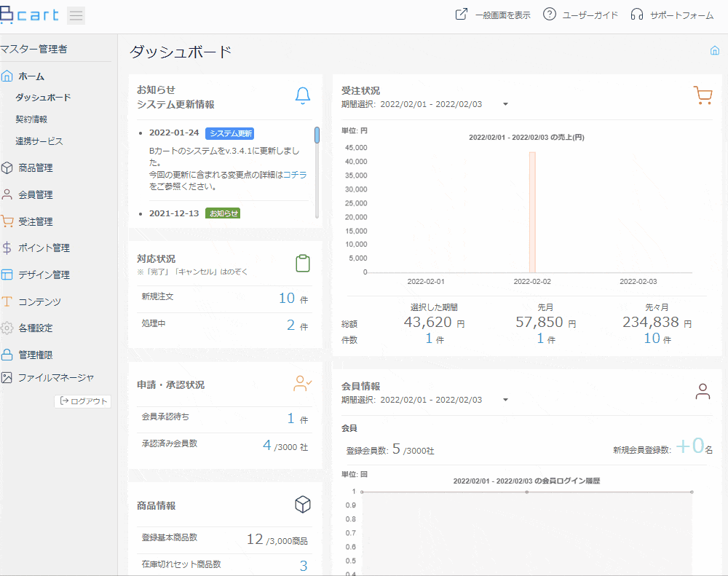The height and width of the screenshot is (576, 728).
Task: Open the 会員情報 期間選択 dropdown arrow
Action: 506,400
